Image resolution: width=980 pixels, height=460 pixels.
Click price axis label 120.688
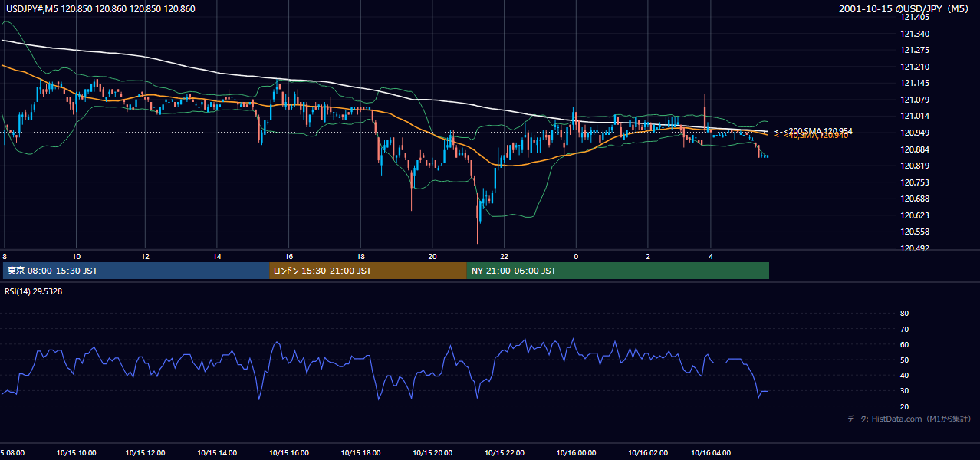(914, 199)
